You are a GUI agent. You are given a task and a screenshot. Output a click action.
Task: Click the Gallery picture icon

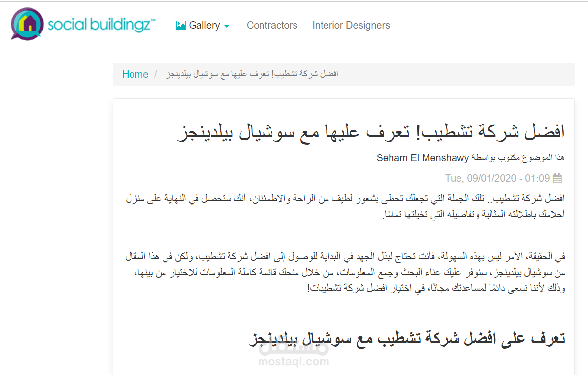(x=181, y=25)
